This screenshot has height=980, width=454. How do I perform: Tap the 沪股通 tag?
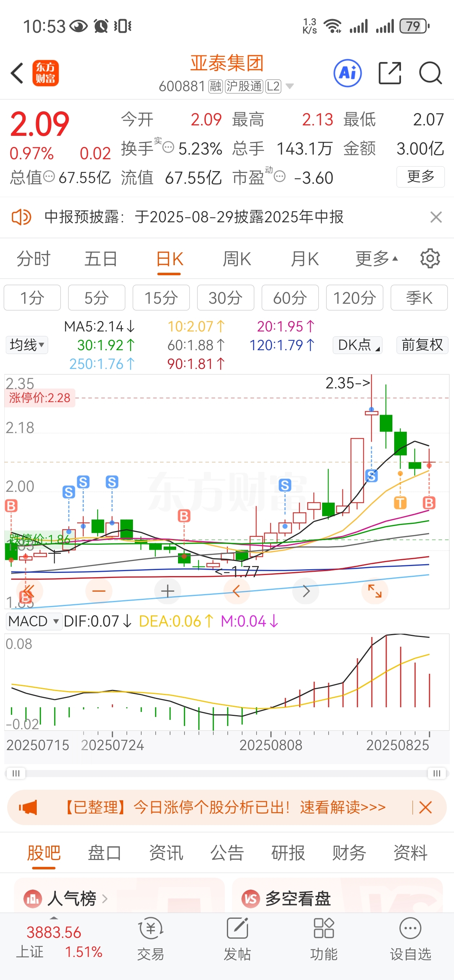244,86
